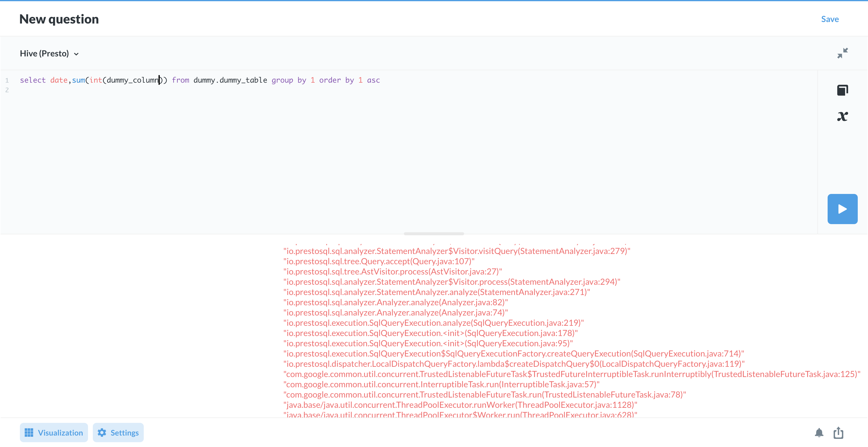Click error line with TrustedListenableFutureTask.java:125

click(x=572, y=374)
